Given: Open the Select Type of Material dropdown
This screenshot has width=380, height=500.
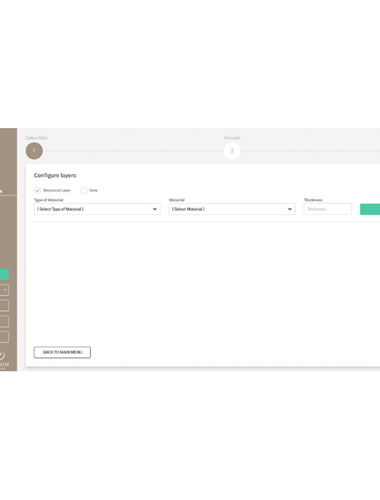Looking at the screenshot, I should pos(97,209).
